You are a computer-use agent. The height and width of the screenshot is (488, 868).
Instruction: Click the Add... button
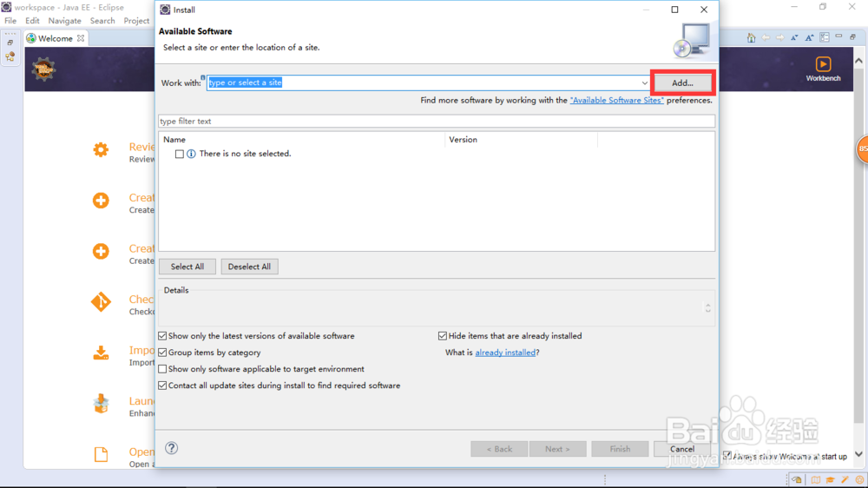(x=682, y=83)
